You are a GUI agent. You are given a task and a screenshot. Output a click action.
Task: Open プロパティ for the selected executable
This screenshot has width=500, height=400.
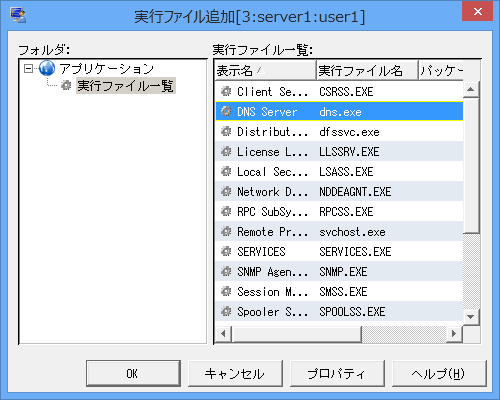pyautogui.click(x=337, y=373)
